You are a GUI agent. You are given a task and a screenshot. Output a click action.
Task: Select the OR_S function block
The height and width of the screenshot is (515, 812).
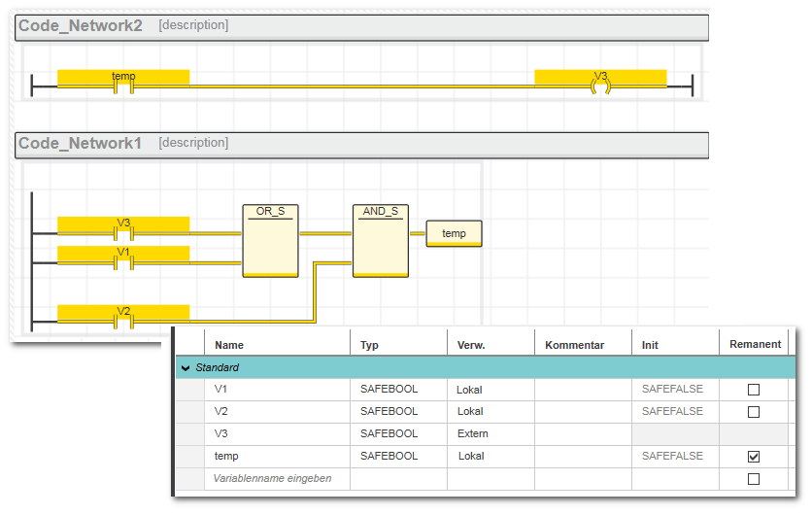270,241
